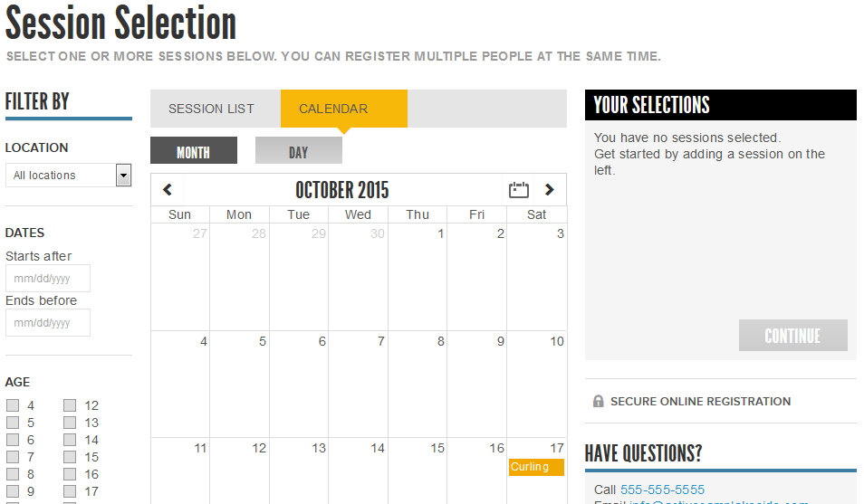
Task: Tick the age 15 checkbox
Action: tap(70, 457)
